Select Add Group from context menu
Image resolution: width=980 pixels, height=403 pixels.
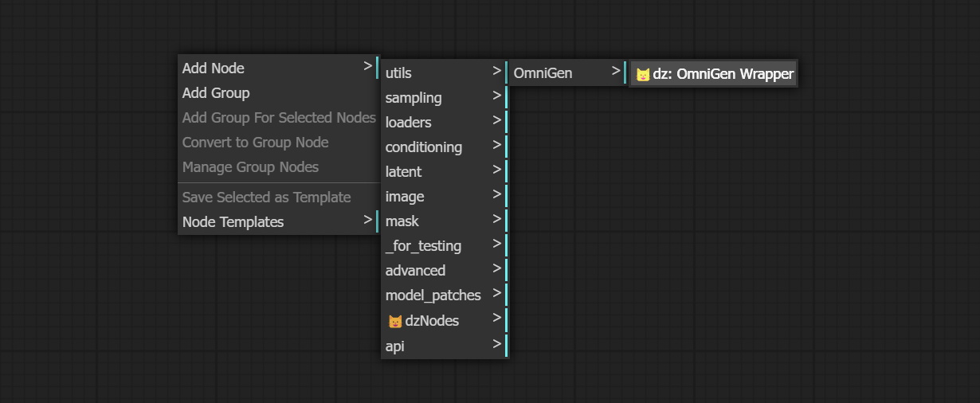[279, 93]
